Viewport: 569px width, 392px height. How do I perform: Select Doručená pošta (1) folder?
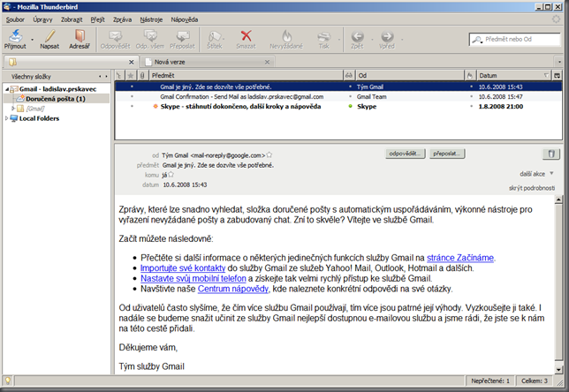coord(56,99)
